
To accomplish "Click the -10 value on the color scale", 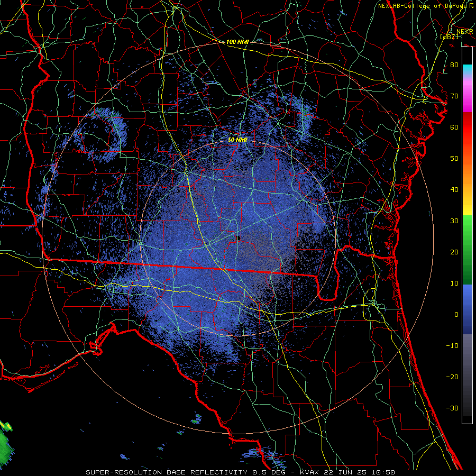I will (x=452, y=346).
